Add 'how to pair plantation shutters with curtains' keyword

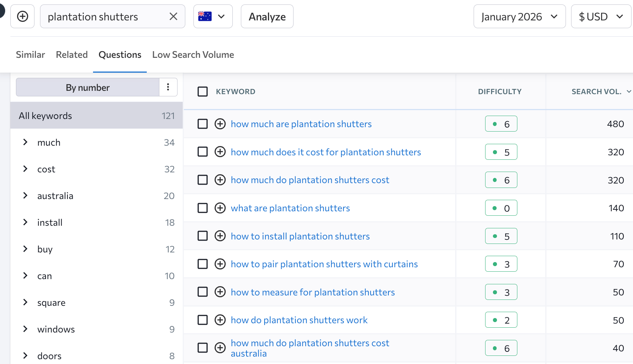[x=220, y=264]
